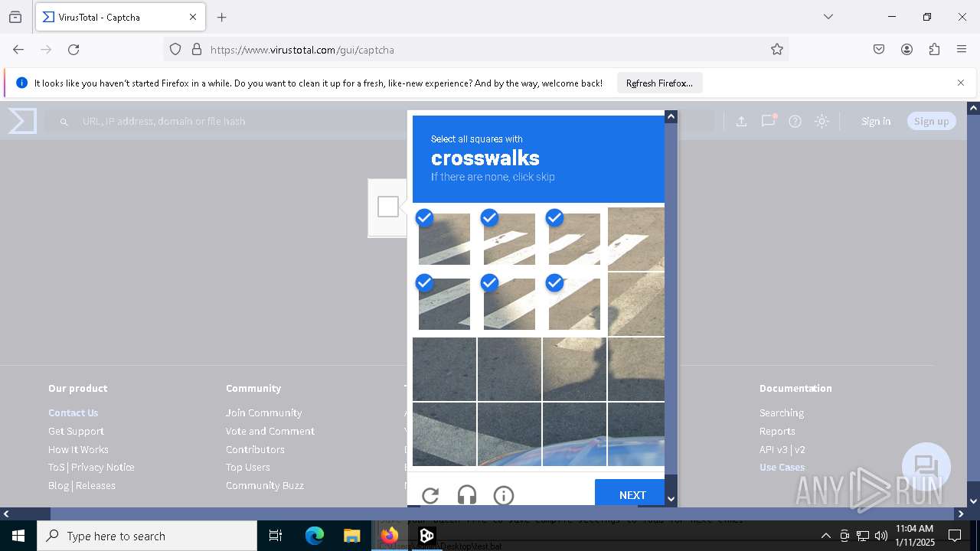Screen dimensions: 980x551
Task: Open the Save to Pocket icon
Action: (879, 50)
